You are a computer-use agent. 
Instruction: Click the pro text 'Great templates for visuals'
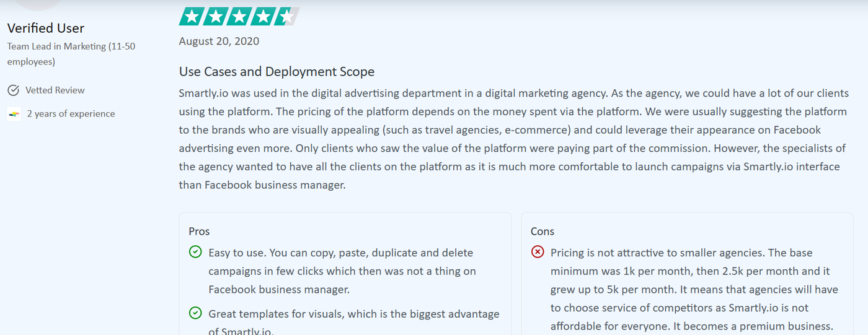354,323
